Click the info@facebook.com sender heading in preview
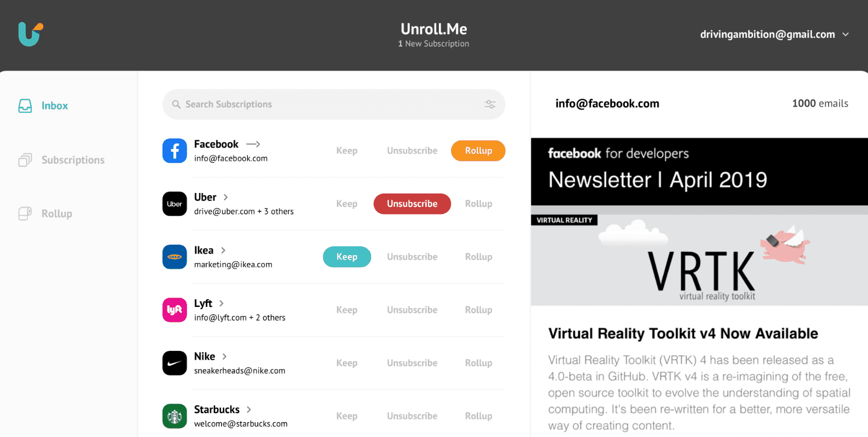868x437 pixels. [607, 103]
